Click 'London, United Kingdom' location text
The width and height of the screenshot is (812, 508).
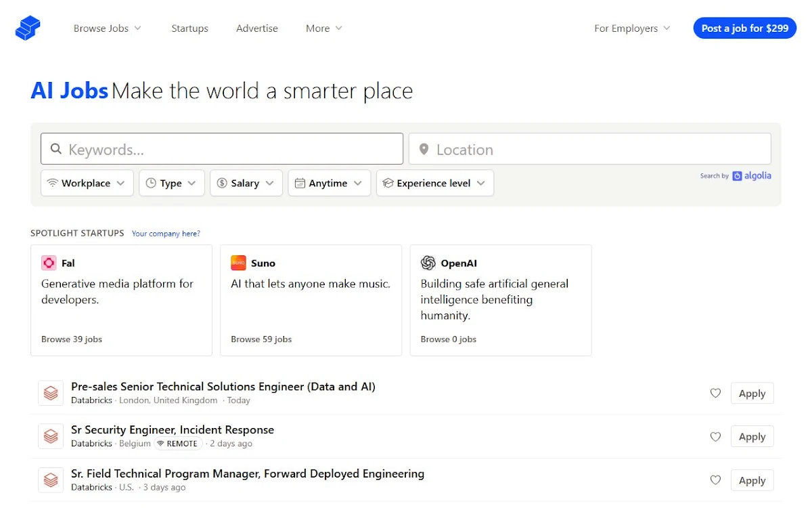(168, 400)
